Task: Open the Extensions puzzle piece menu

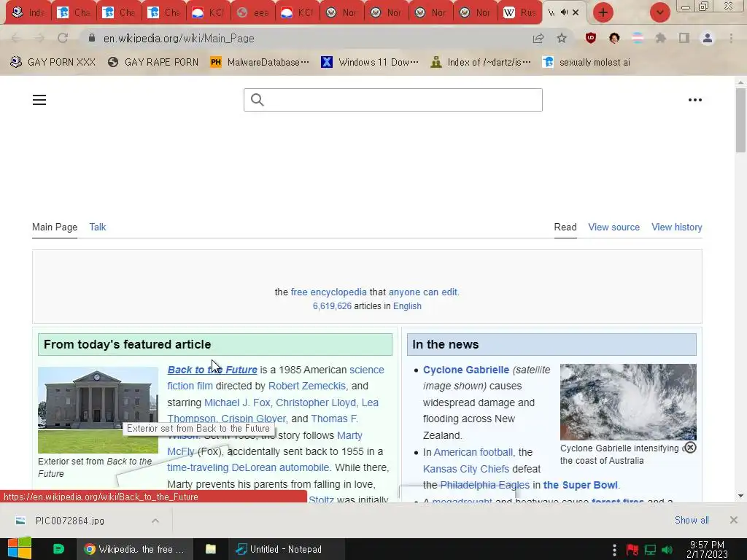Action: (660, 38)
